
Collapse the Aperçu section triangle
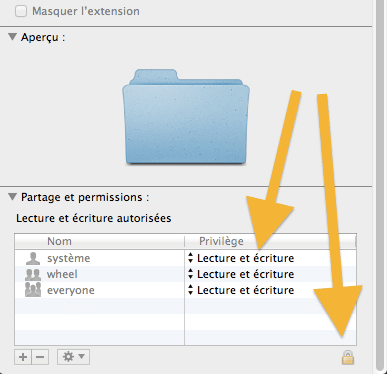point(12,36)
